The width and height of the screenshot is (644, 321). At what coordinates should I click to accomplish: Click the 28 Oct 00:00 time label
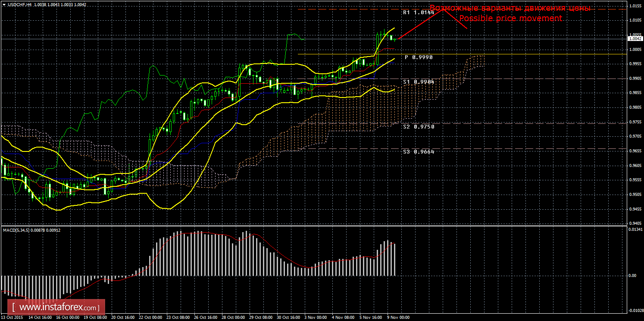[x=232, y=318]
